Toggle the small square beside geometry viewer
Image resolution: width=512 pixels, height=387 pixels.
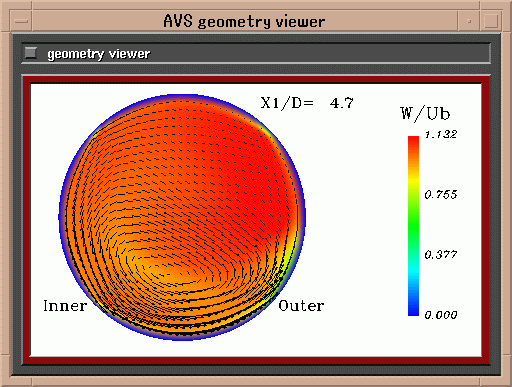pos(31,53)
